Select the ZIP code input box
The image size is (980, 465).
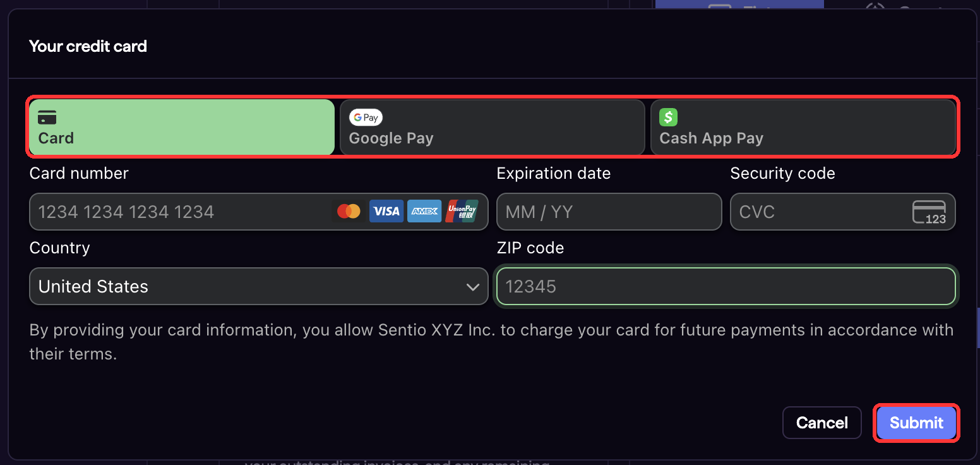(726, 286)
